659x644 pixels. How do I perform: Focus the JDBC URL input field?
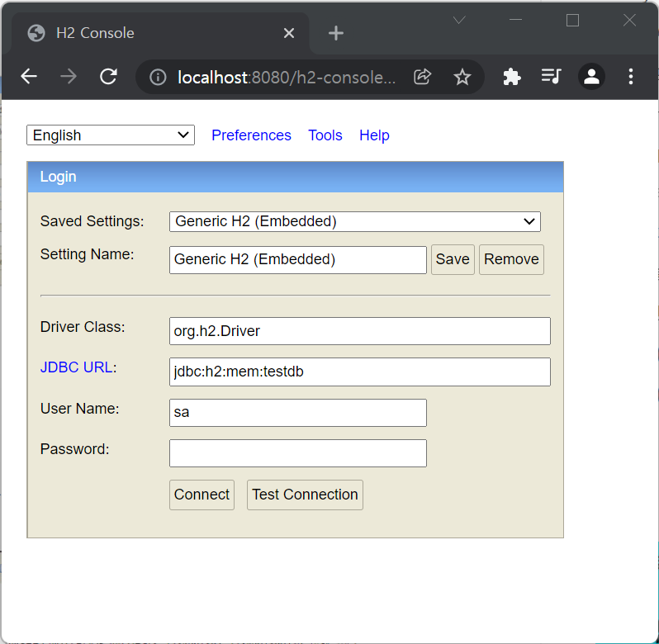[360, 372]
